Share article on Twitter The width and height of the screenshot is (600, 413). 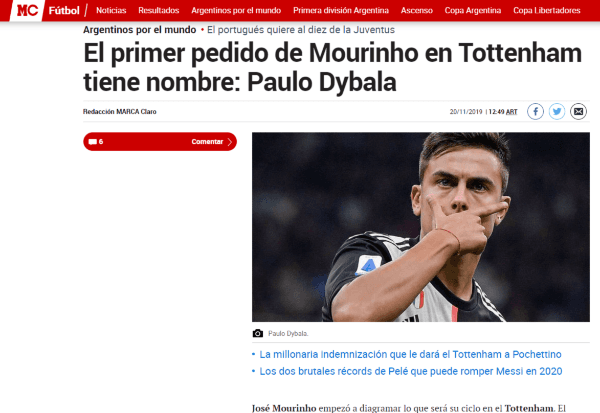coord(557,111)
